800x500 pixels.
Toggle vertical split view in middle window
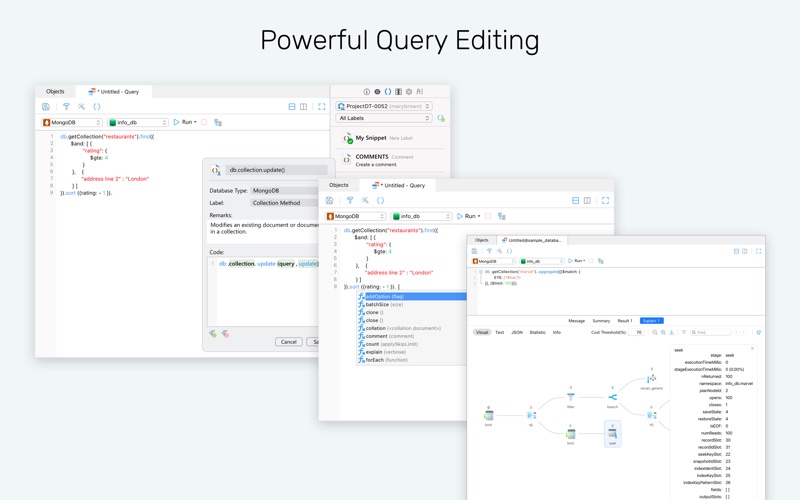click(x=587, y=201)
